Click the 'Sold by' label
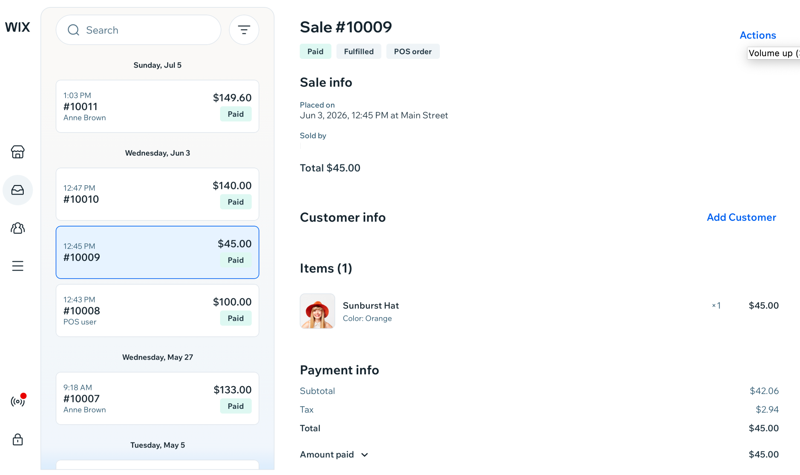Screen dimensions: 800x475 313,136
